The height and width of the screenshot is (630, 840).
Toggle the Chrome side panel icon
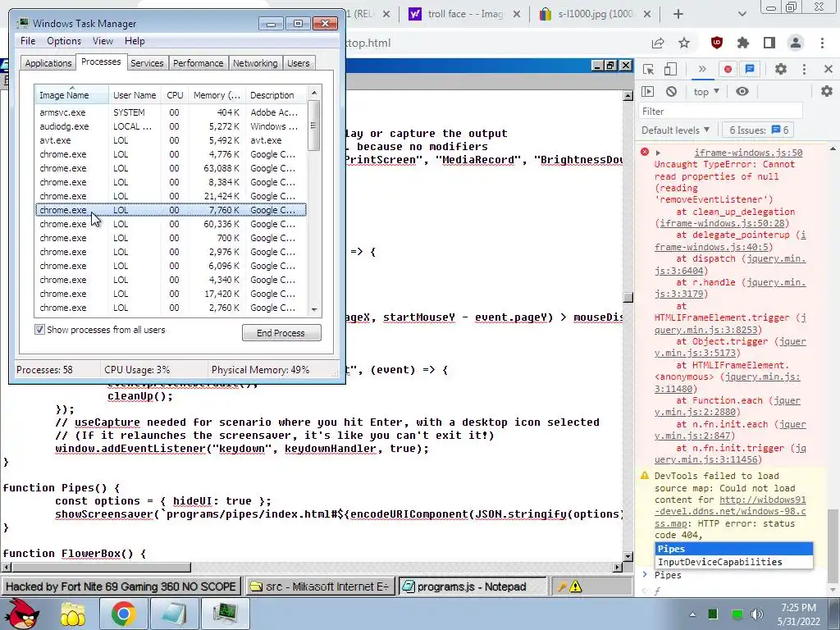tap(769, 43)
